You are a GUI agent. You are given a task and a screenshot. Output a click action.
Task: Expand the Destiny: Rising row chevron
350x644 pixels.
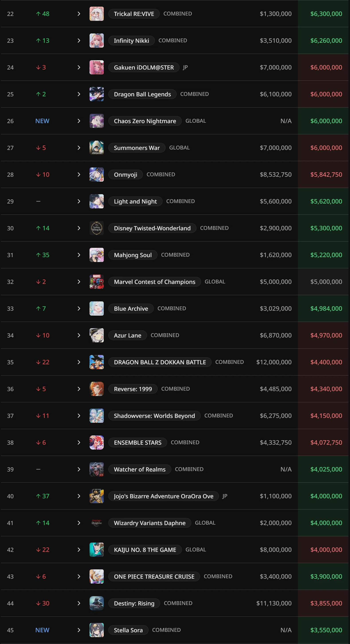click(x=79, y=603)
